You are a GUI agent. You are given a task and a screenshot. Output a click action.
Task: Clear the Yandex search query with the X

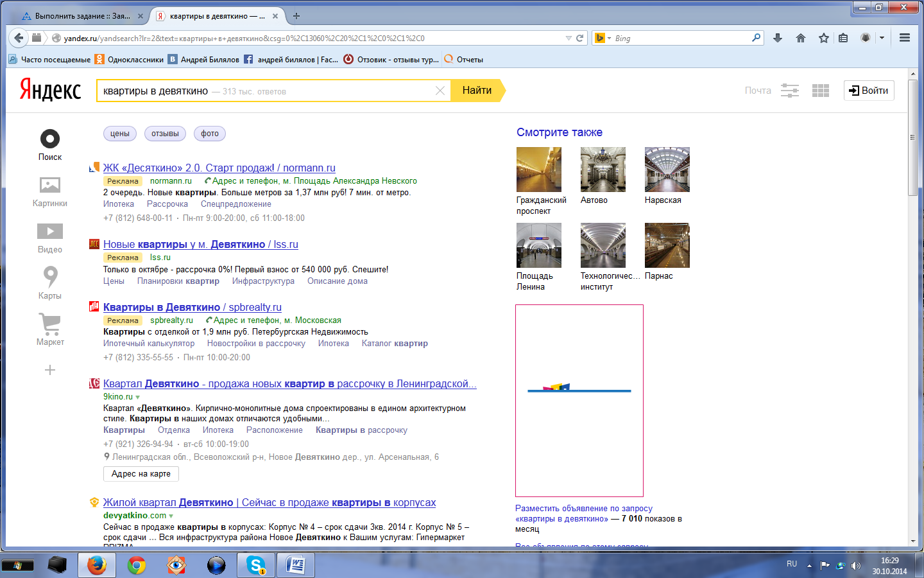440,91
